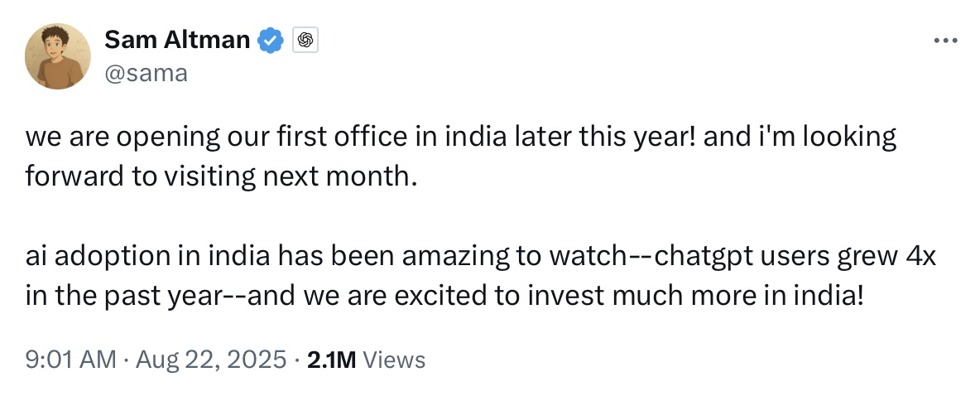The image size is (980, 401).
Task: Click the Sam Altman display name
Action: (x=177, y=39)
